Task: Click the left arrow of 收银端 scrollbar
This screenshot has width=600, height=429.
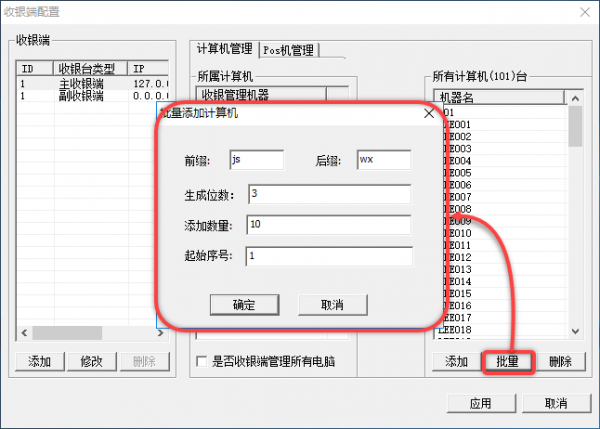Action: point(24,333)
